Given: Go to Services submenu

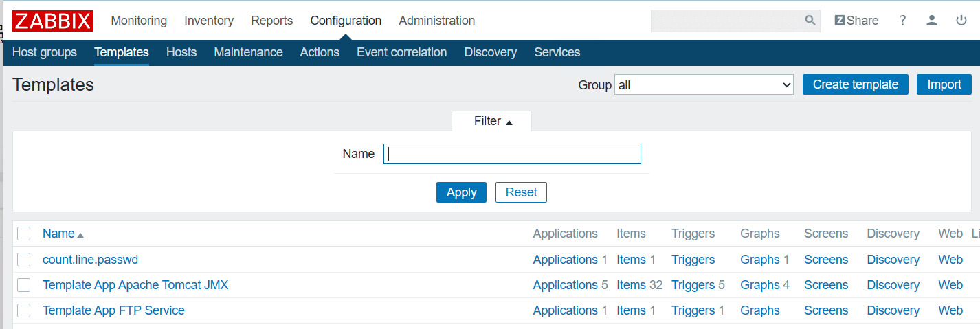Looking at the screenshot, I should [x=557, y=52].
